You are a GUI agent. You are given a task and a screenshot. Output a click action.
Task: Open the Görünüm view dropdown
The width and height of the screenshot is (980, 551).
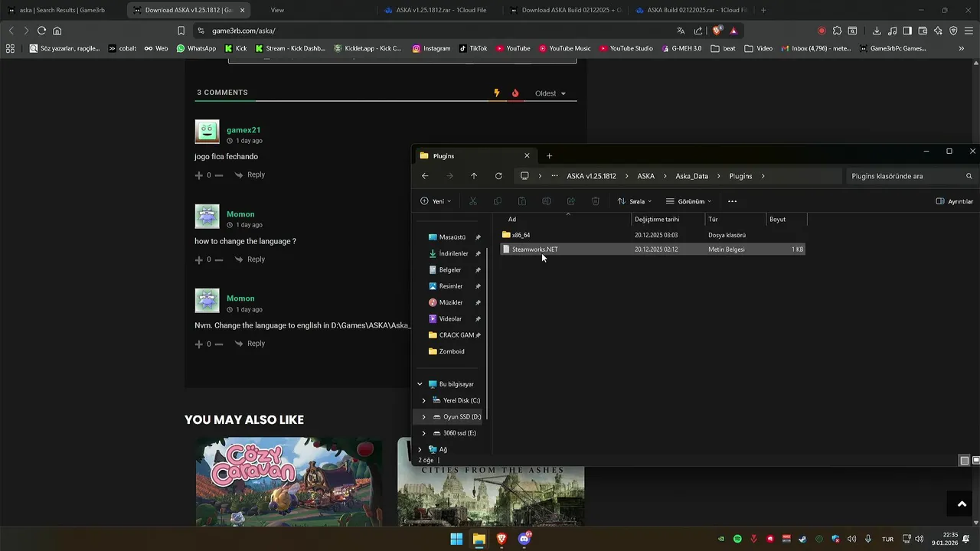[689, 201]
